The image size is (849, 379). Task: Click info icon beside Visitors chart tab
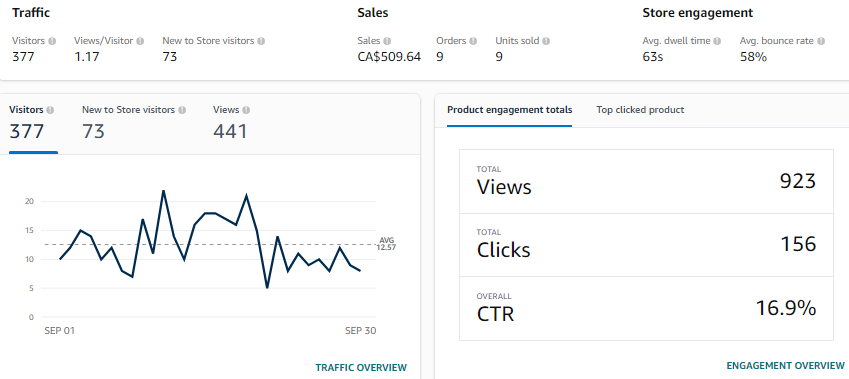(x=50, y=110)
